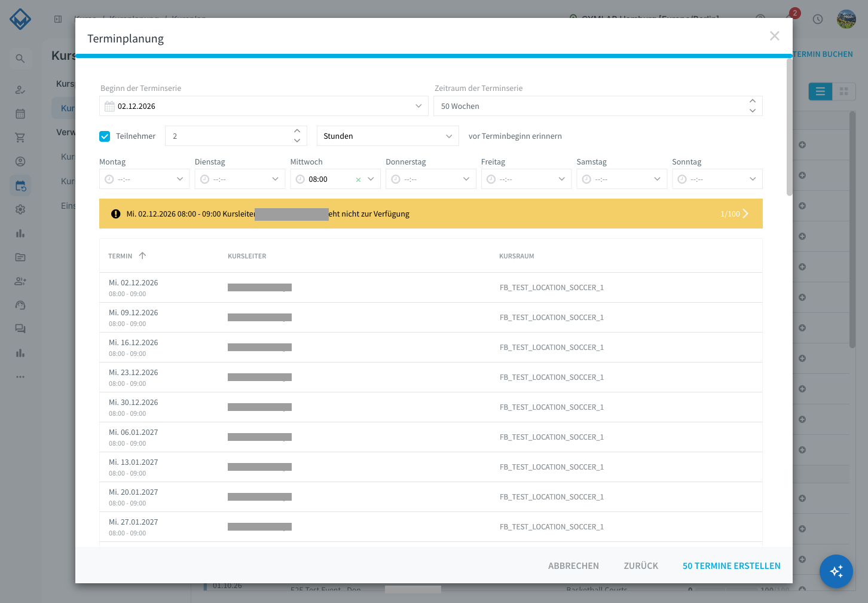Open the account circle icon in sidebar

(20, 162)
